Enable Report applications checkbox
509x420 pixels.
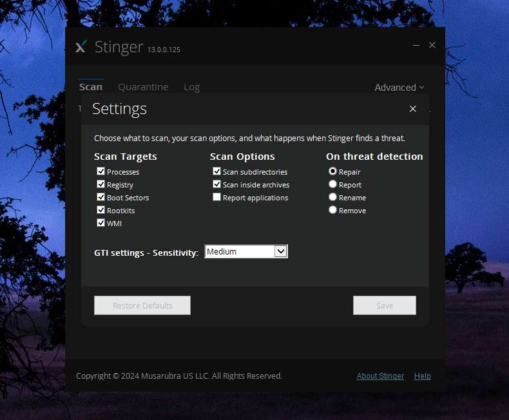217,197
